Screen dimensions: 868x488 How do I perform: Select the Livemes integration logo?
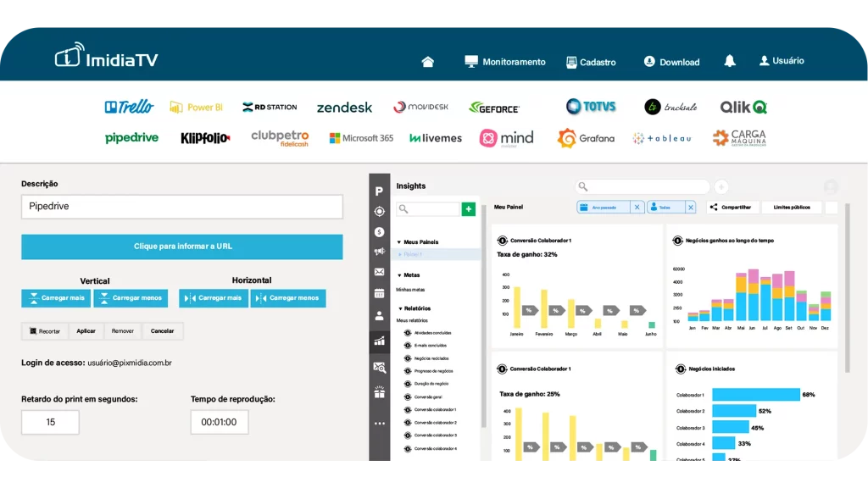point(436,138)
